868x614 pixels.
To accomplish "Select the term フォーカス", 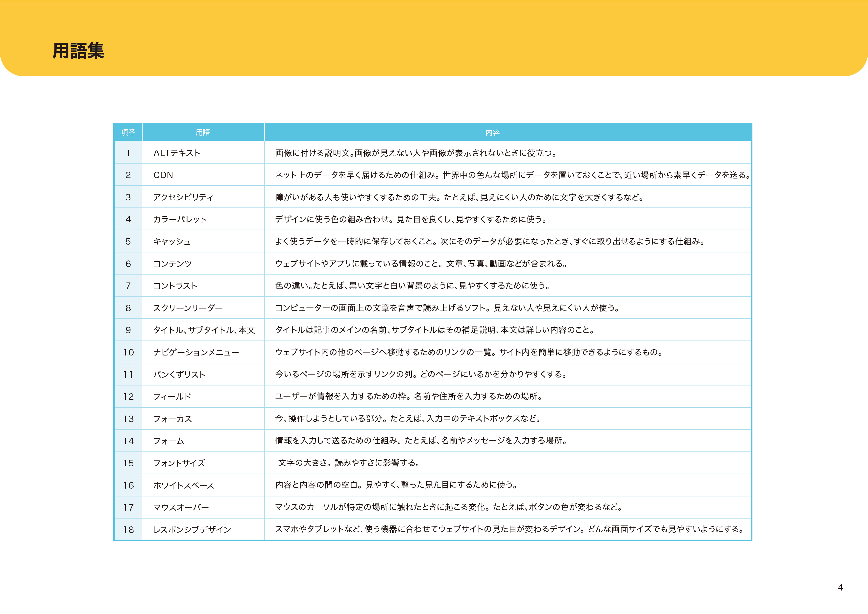I will click(x=173, y=419).
